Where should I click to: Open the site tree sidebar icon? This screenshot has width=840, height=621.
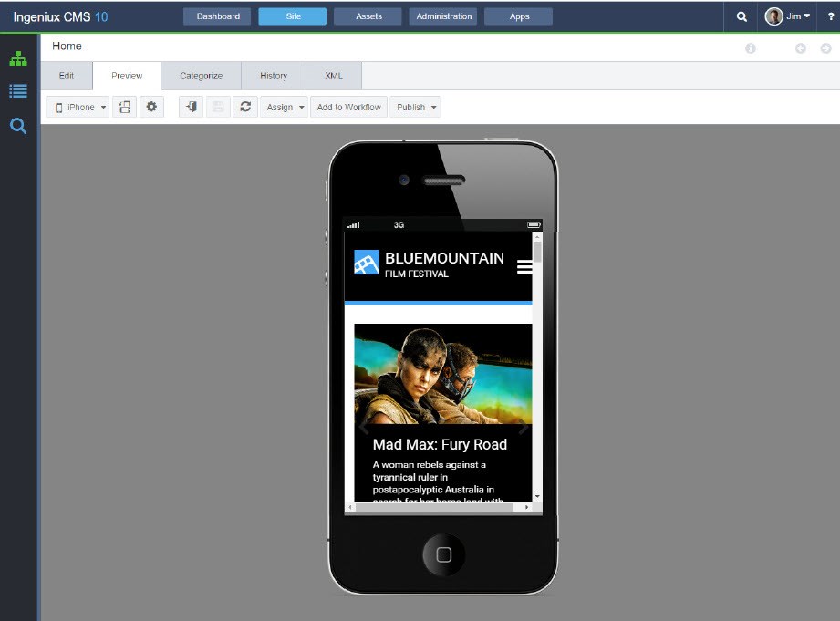tap(18, 58)
